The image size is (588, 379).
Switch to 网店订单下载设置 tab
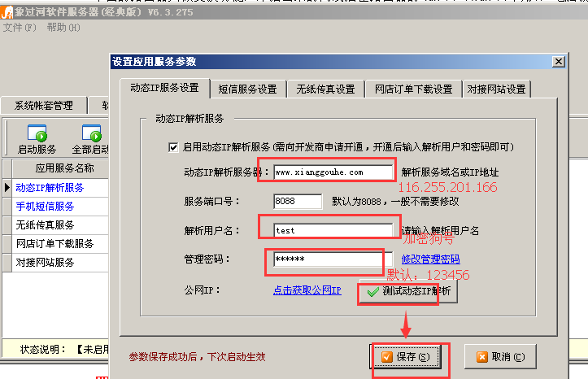pos(414,89)
